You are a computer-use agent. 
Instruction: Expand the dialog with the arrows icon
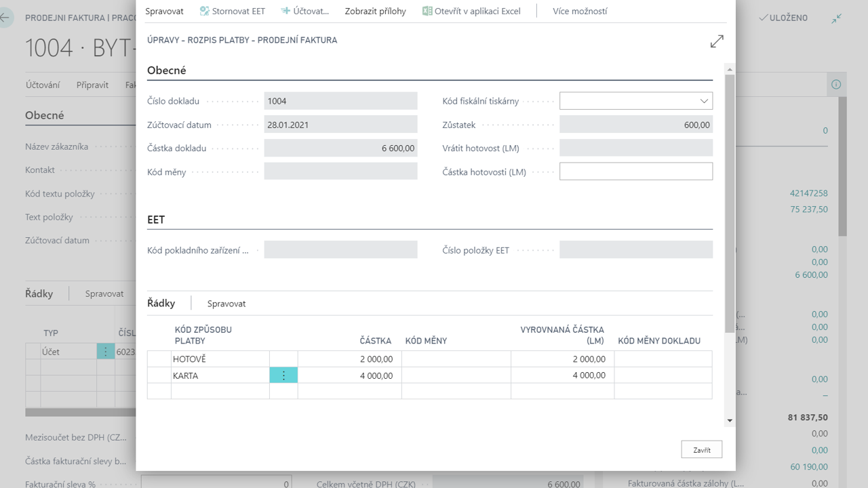pyautogui.click(x=717, y=41)
